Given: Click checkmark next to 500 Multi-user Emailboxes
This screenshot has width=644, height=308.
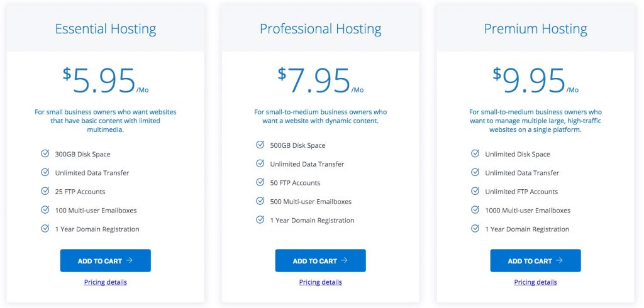Looking at the screenshot, I should [x=260, y=201].
